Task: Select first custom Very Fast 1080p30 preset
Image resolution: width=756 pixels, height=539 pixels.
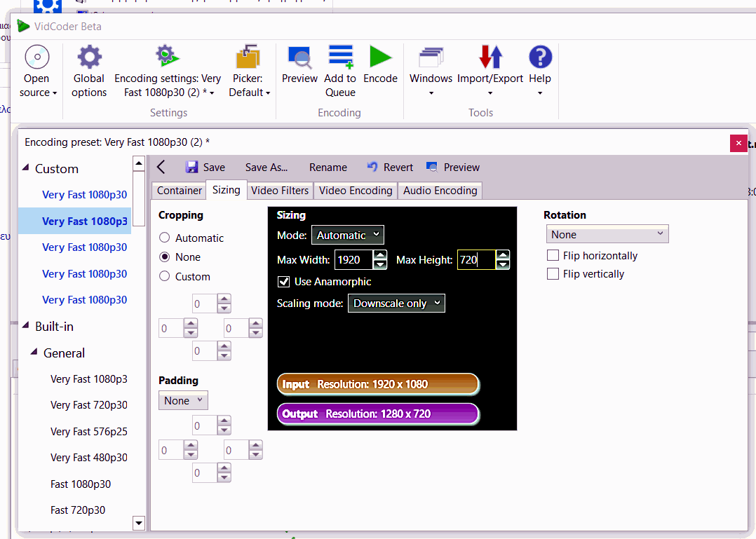Action: [84, 195]
